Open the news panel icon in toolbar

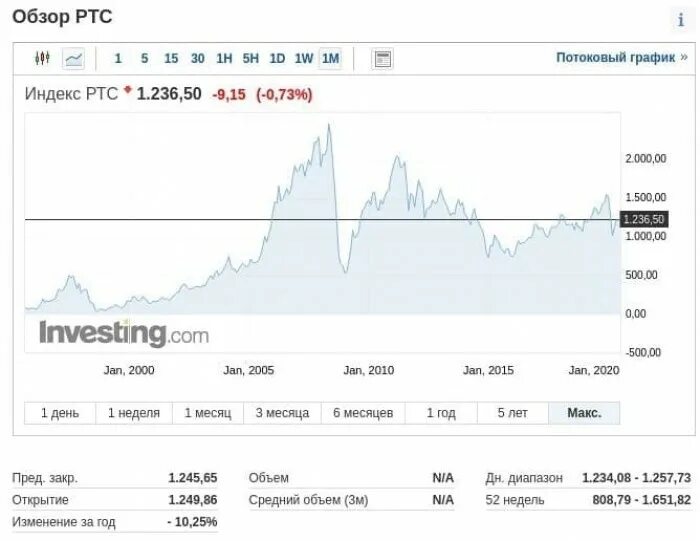tap(382, 58)
